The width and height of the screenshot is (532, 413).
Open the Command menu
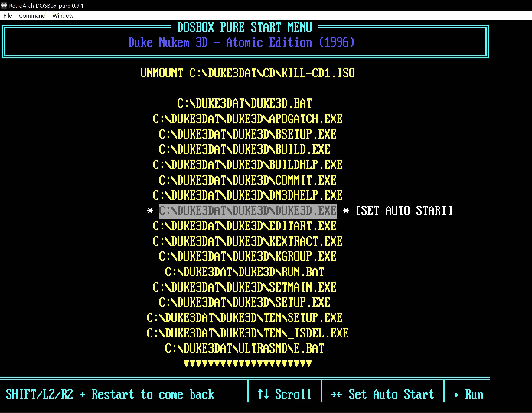click(32, 15)
